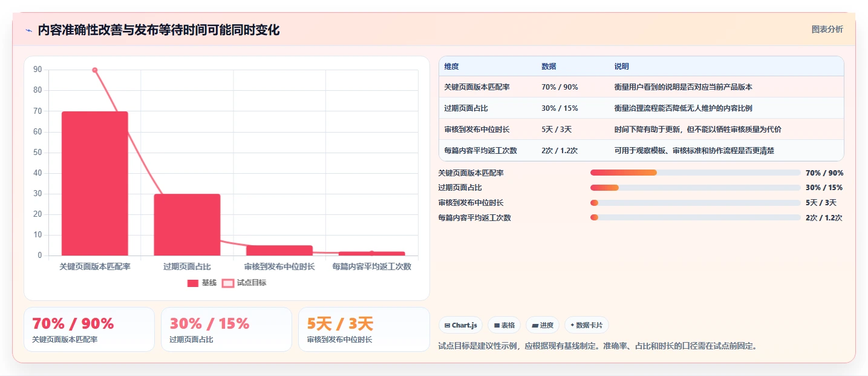Select the 数据卡片 tag

point(586,325)
